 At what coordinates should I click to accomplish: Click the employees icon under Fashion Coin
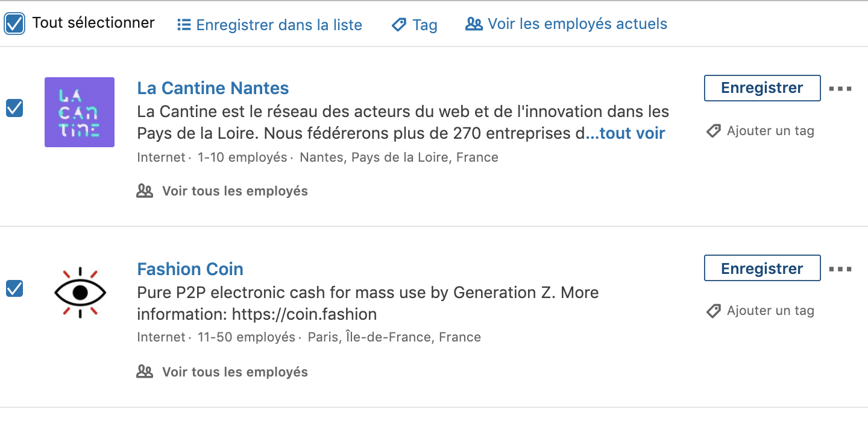[x=145, y=372]
